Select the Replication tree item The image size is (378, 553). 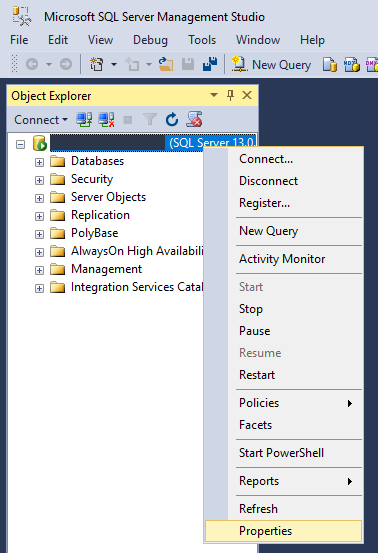100,215
